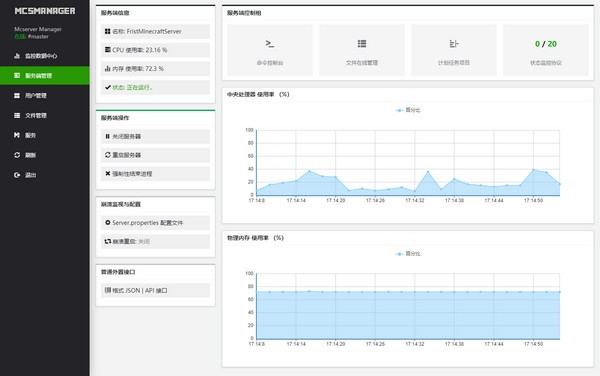Click the CPU usage chart title
Screen dimensions: 600x376
pos(258,94)
